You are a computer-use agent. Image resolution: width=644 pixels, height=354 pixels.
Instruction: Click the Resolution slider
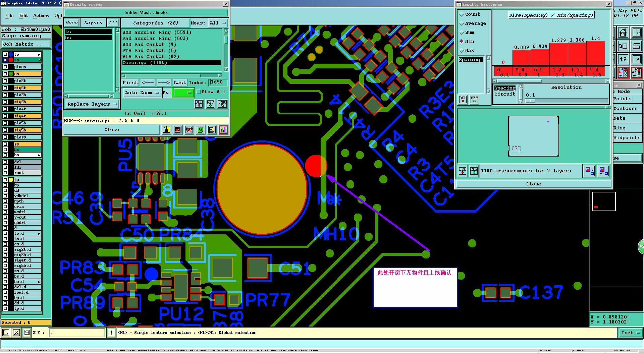567,101
